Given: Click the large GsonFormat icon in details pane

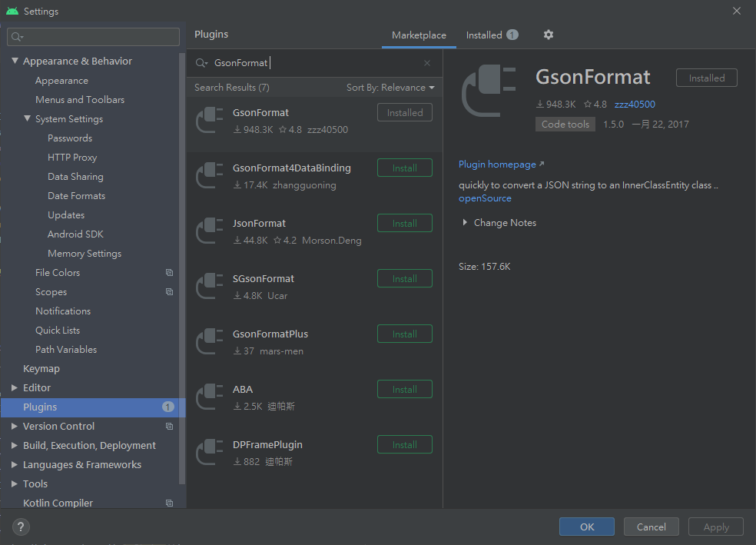Looking at the screenshot, I should tap(489, 91).
